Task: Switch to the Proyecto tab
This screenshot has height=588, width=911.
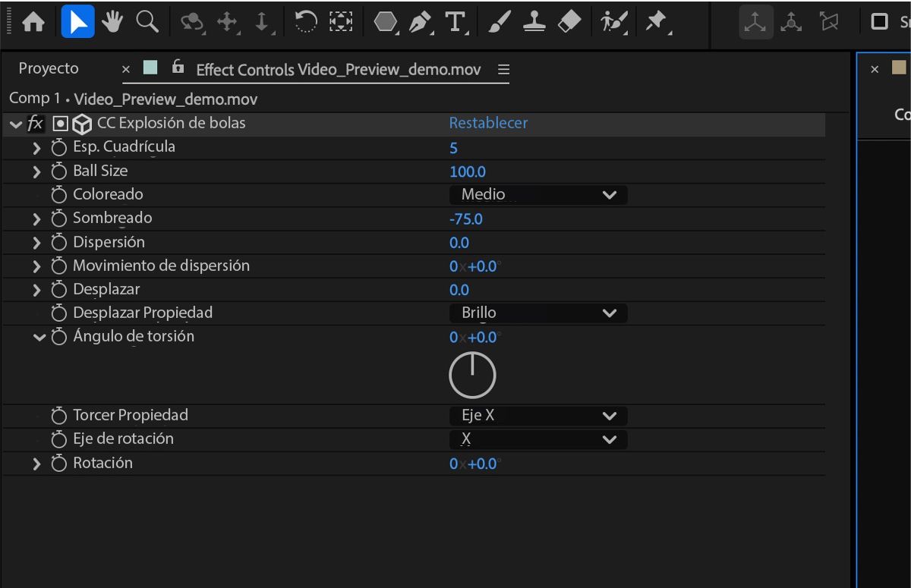Action: tap(48, 68)
